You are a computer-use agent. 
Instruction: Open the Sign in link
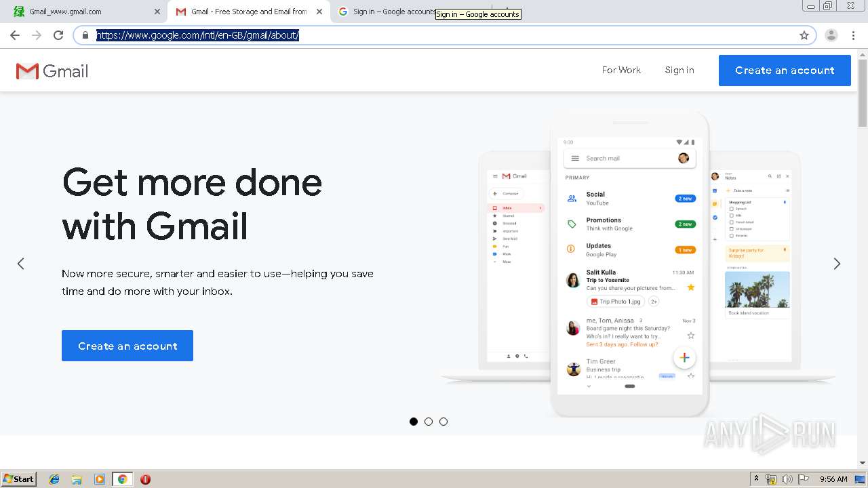[679, 70]
